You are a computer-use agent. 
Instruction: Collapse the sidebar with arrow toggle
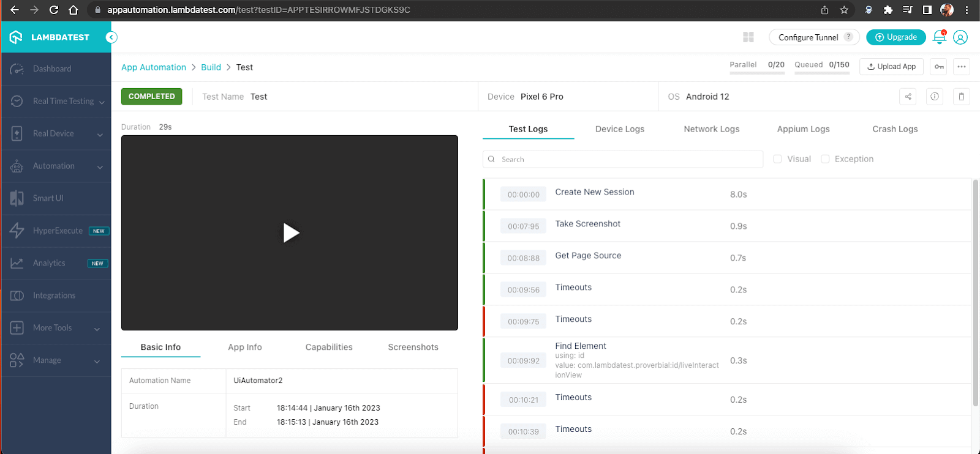pos(111,37)
